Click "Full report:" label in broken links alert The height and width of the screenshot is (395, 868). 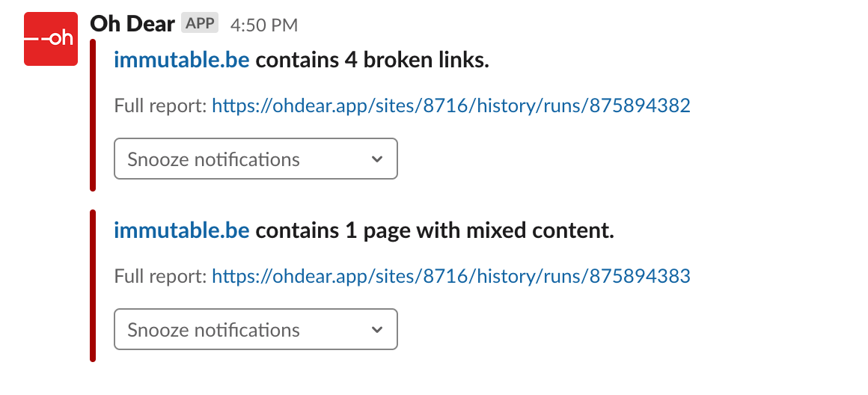(161, 105)
